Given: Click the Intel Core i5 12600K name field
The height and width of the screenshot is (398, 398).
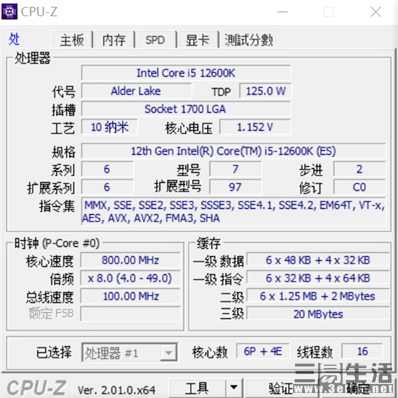Looking at the screenshot, I should 186,73.
